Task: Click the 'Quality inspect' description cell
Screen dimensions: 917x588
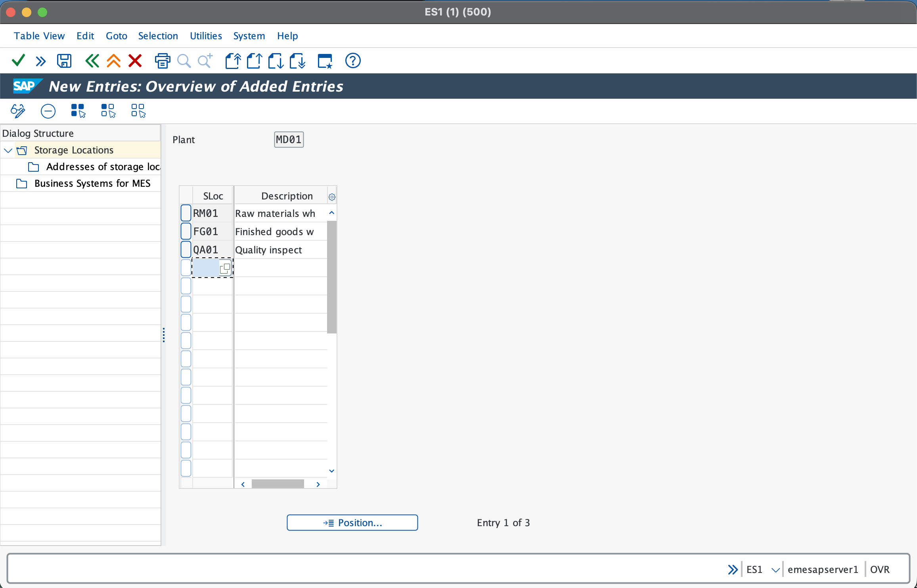Action: tap(280, 250)
